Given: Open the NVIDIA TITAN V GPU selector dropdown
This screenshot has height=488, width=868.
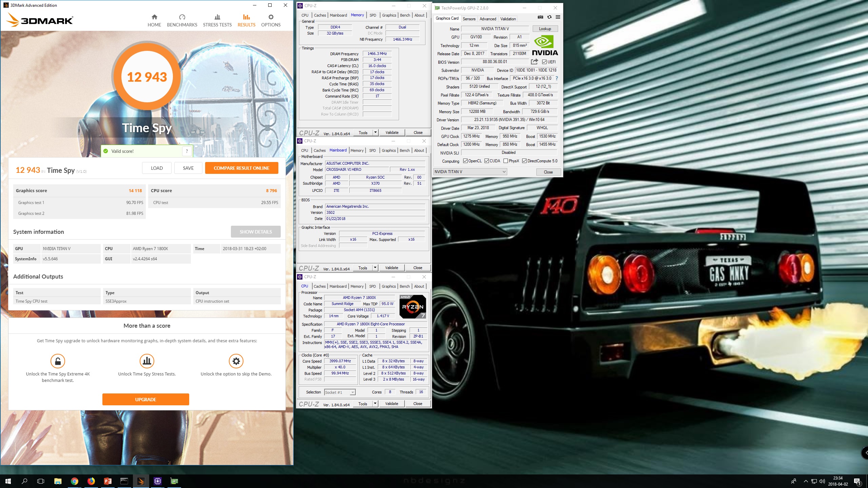Looking at the screenshot, I should click(x=470, y=172).
